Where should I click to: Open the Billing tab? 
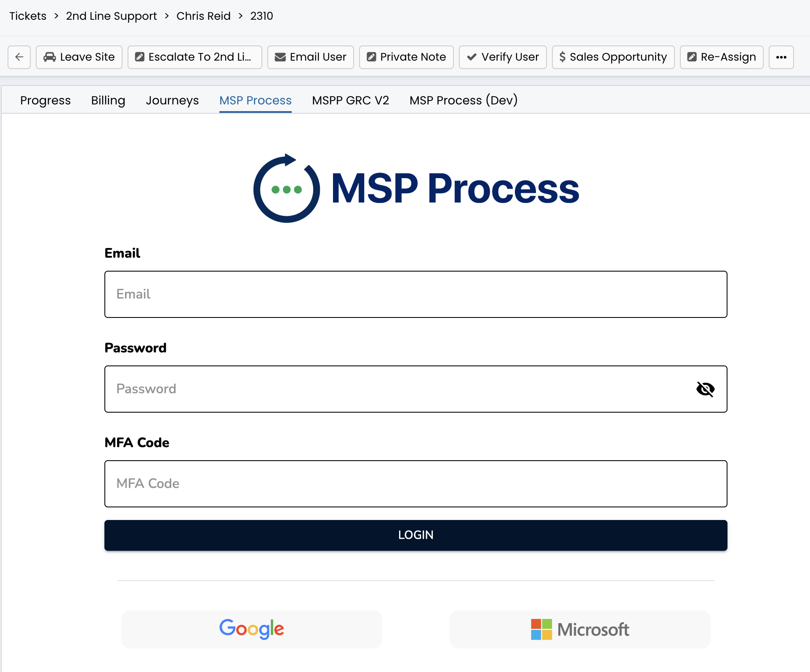click(x=108, y=100)
